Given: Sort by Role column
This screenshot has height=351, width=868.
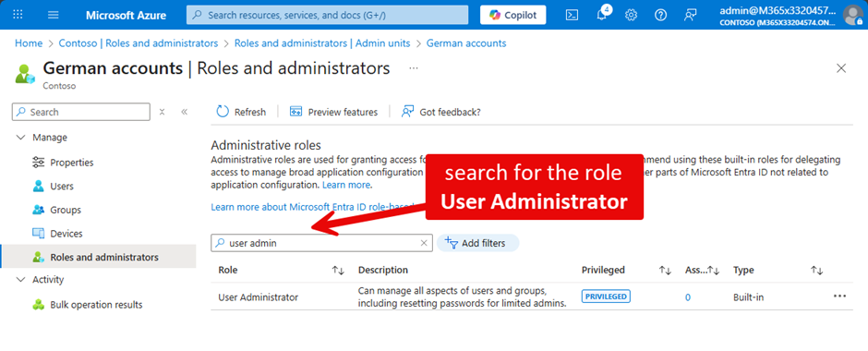Looking at the screenshot, I should tap(338, 270).
